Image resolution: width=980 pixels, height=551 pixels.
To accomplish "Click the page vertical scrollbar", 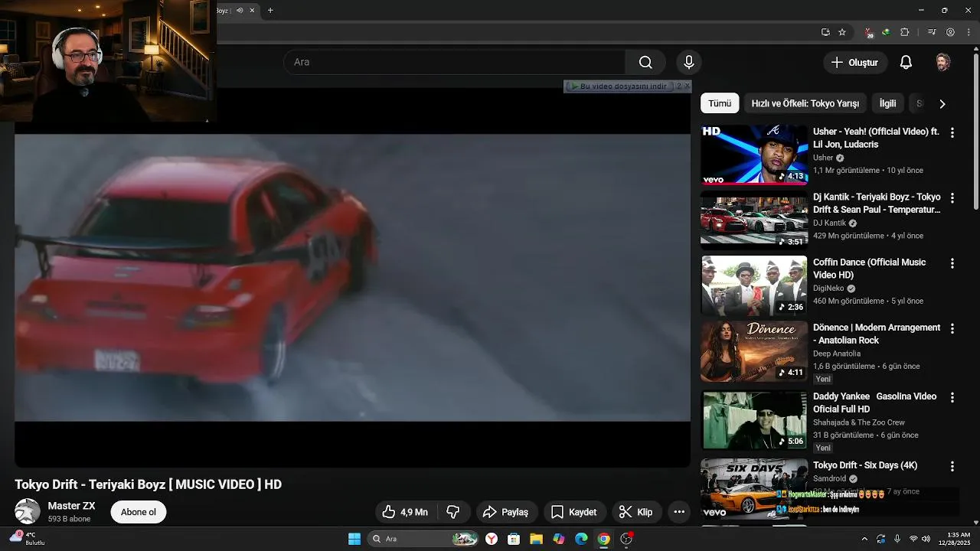I will point(975,130).
